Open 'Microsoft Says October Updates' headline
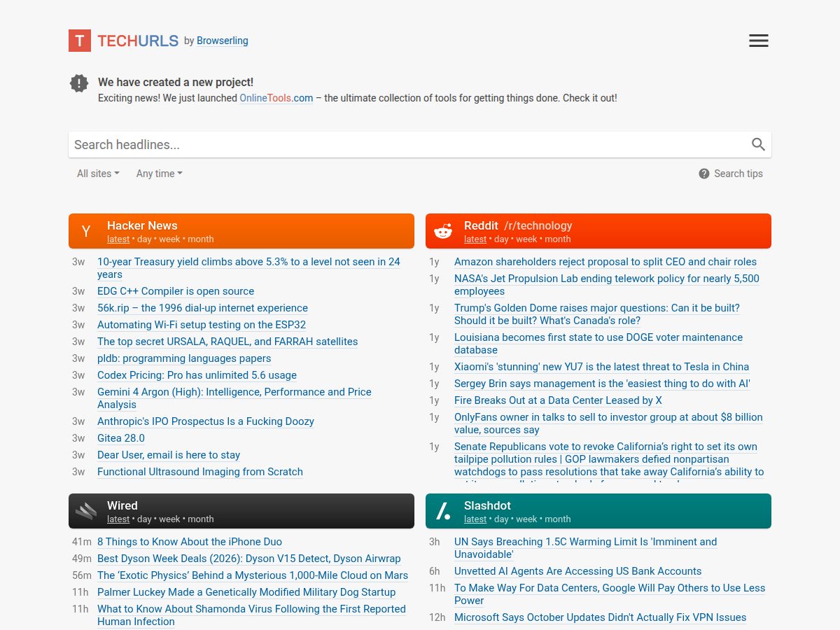The height and width of the screenshot is (630, 840). 600,617
